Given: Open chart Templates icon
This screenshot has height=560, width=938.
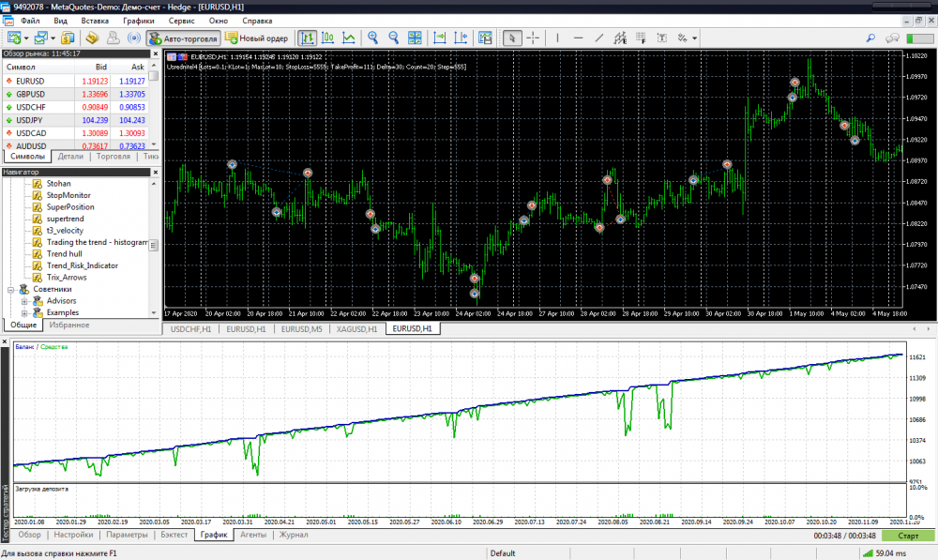Looking at the screenshot, I should [485, 38].
